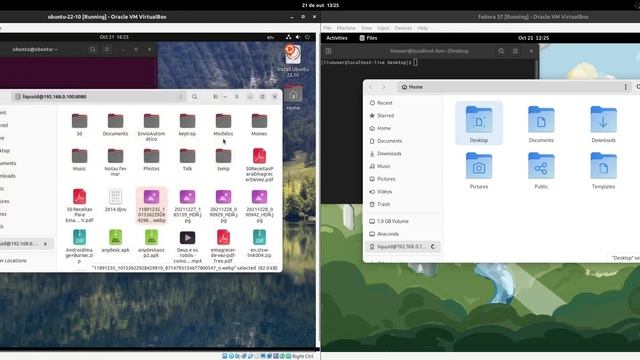The image size is (640, 360).
Task: Select the temp folder
Action: 223,160
